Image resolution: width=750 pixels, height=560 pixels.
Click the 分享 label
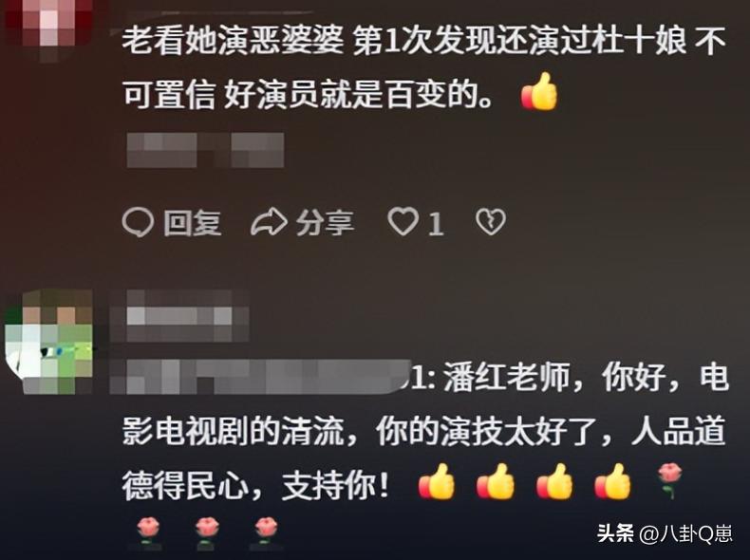pyautogui.click(x=325, y=223)
